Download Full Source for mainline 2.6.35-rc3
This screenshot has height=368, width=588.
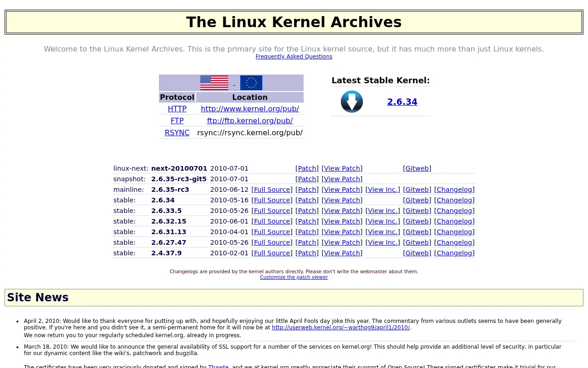coord(272,190)
